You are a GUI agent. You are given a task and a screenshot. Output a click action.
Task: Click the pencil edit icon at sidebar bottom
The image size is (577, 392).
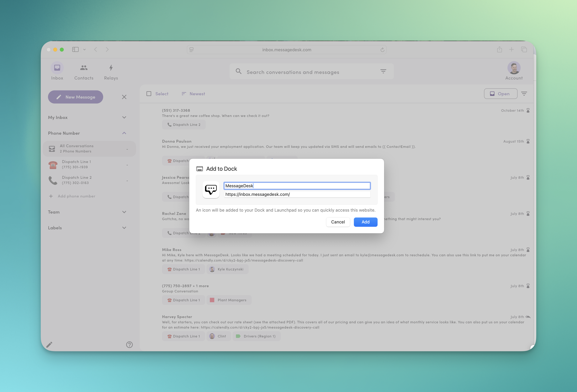point(49,345)
